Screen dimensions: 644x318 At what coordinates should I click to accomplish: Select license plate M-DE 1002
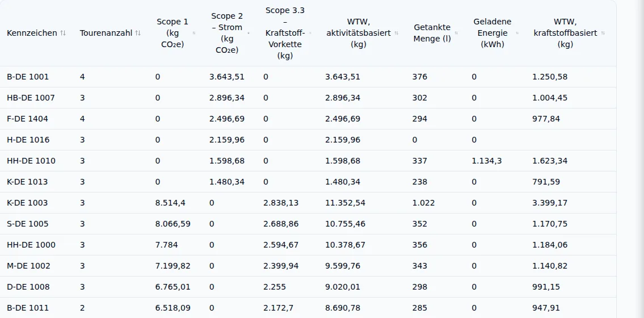(x=29, y=266)
